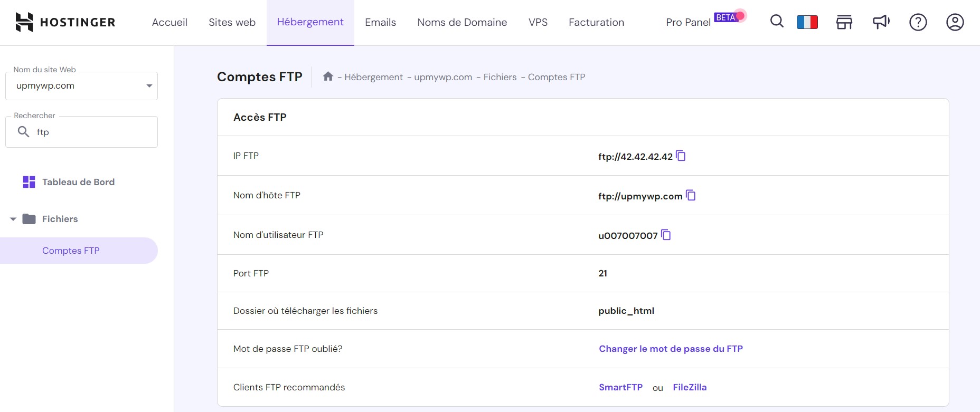980x412 pixels.
Task: Open the VPS menu
Action: [x=538, y=22]
